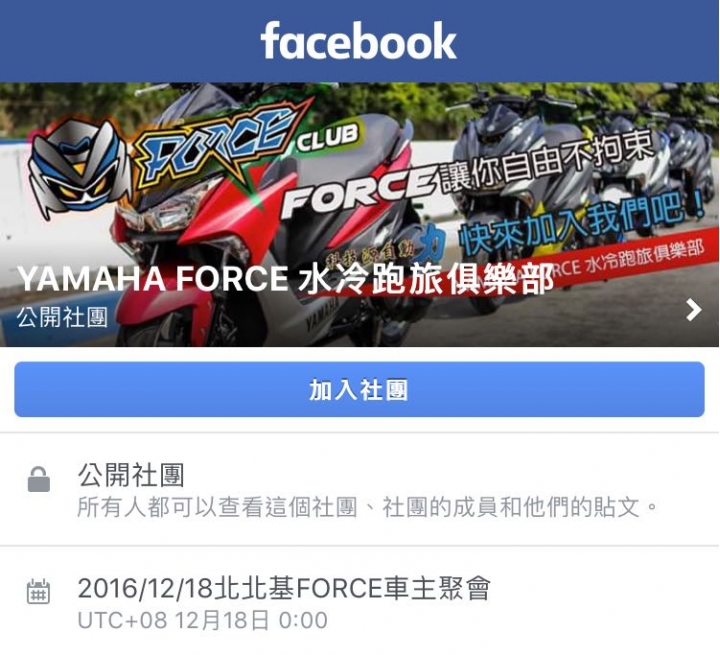Click the CLUB badge on cover image
The width and height of the screenshot is (720, 655).
click(x=327, y=138)
